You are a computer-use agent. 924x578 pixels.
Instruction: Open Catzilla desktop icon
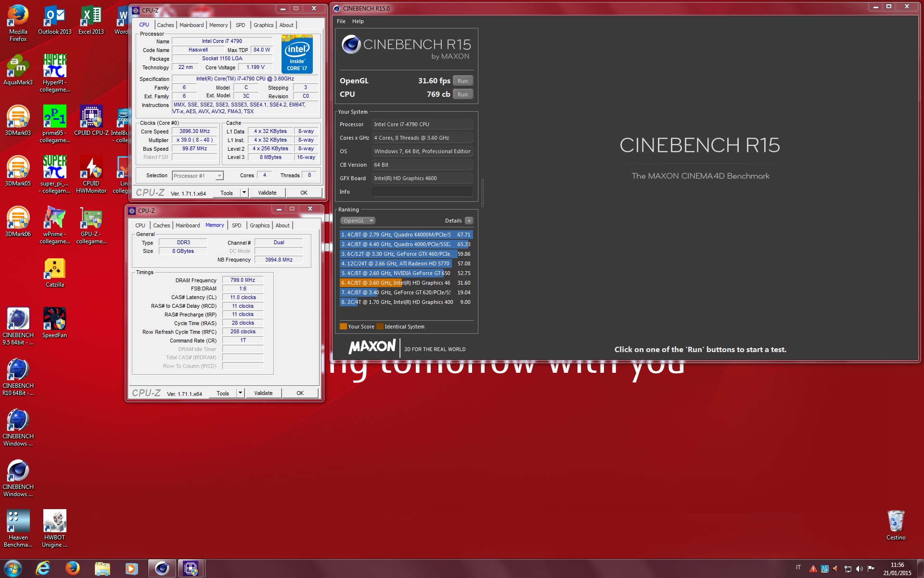click(54, 273)
